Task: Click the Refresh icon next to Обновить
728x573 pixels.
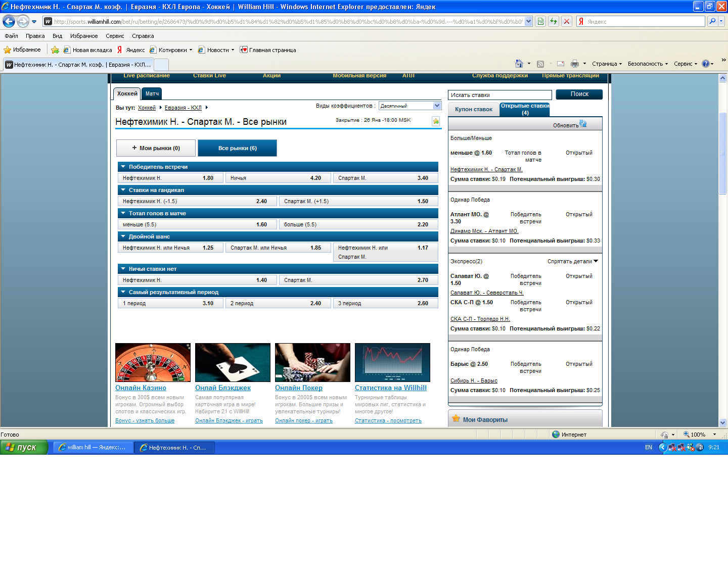Action: (583, 124)
